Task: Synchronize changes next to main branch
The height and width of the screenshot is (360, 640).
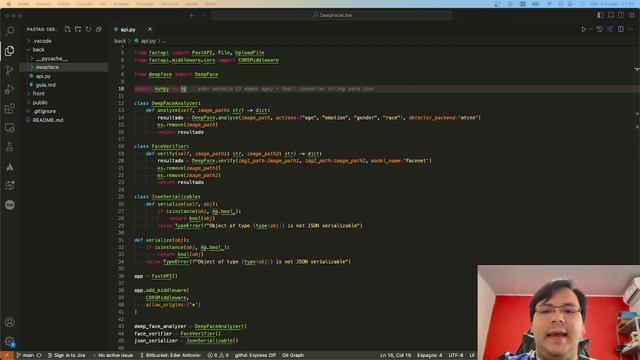Action: coord(39,355)
